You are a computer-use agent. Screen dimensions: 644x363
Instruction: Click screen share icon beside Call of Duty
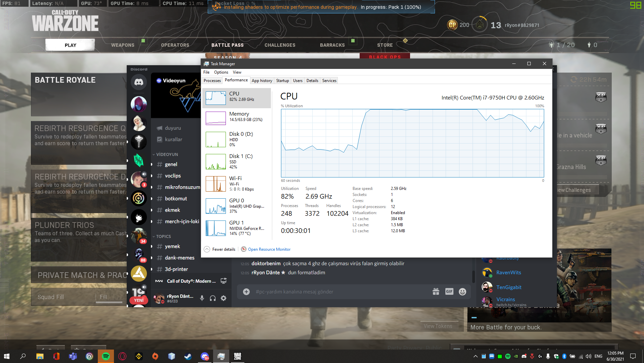(224, 281)
